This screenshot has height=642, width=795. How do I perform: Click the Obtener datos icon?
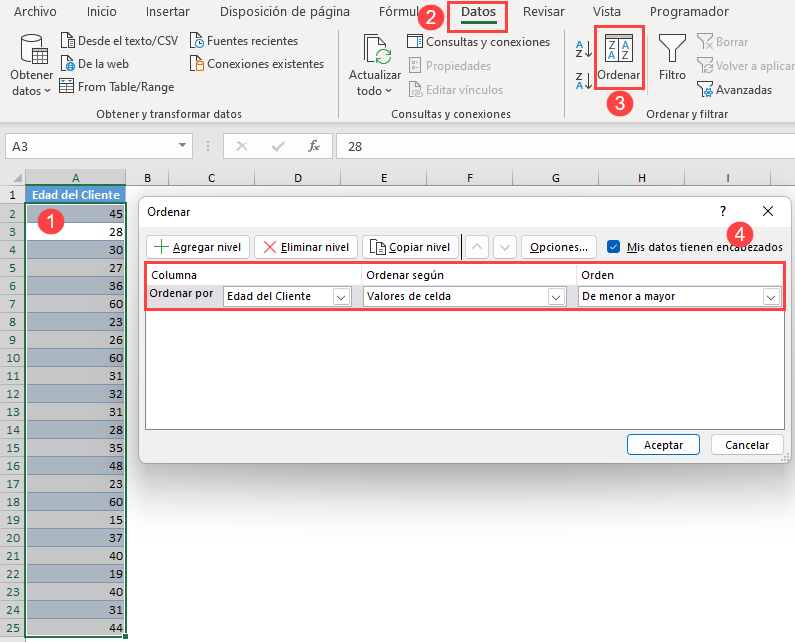(34, 50)
